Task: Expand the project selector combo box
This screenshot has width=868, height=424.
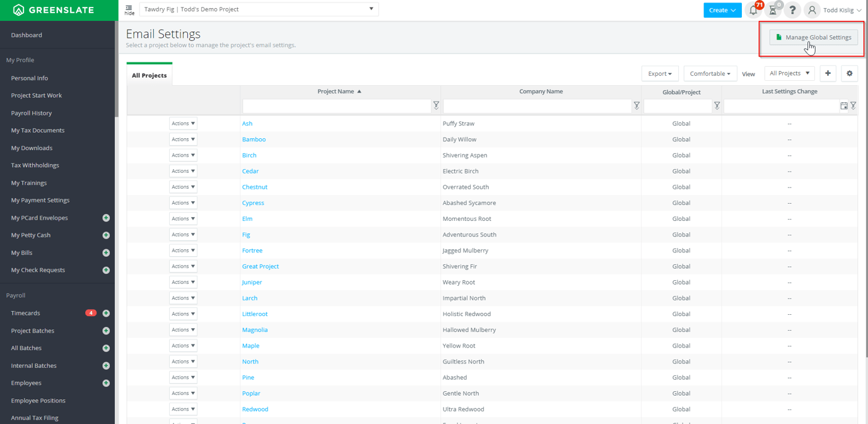Action: [259, 9]
